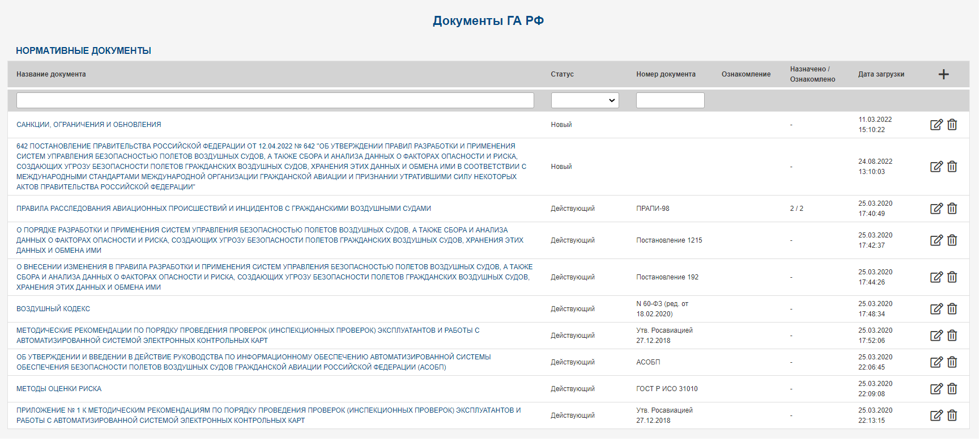Image resolution: width=980 pixels, height=441 pixels.
Task: Edit the САНКЦИИ, ОГРАНИЧЕНИЯ И ОБНОВЛЕНИЯ document
Action: [x=936, y=125]
